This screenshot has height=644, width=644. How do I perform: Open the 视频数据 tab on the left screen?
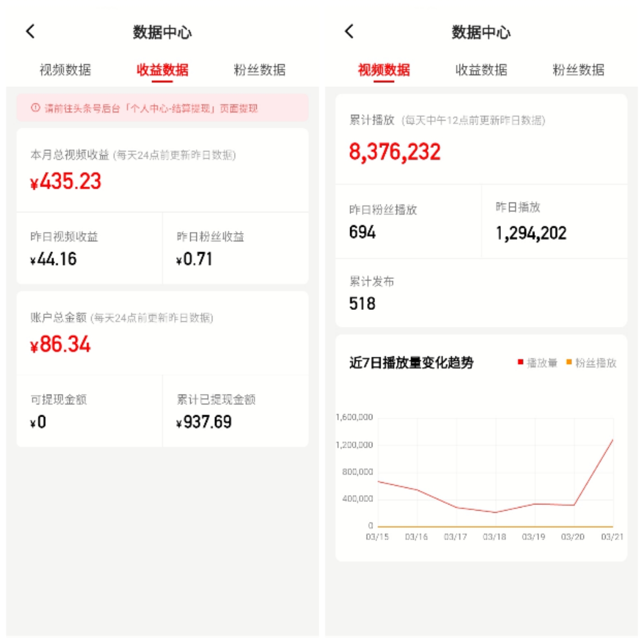tap(65, 69)
